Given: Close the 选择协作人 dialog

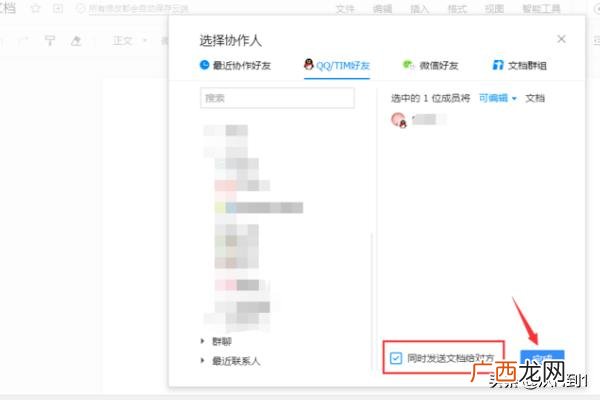Looking at the screenshot, I should [561, 39].
